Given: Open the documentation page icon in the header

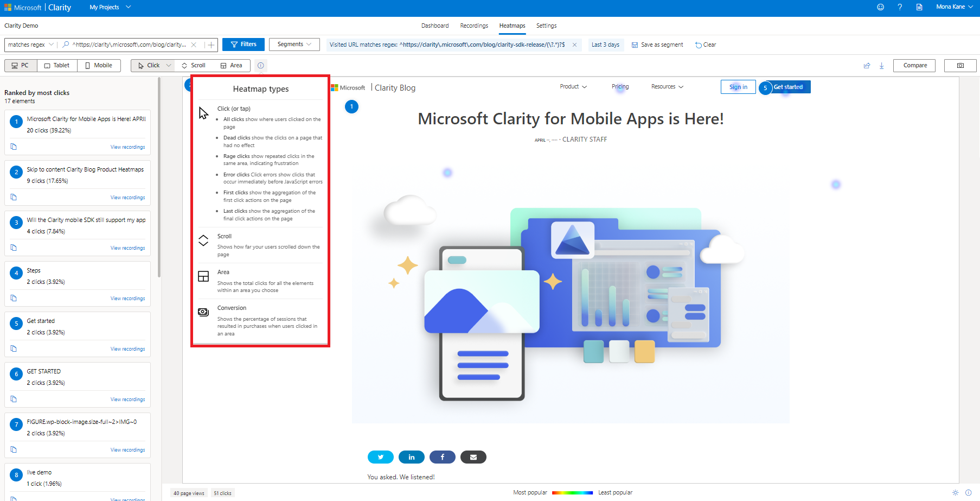Looking at the screenshot, I should [919, 7].
